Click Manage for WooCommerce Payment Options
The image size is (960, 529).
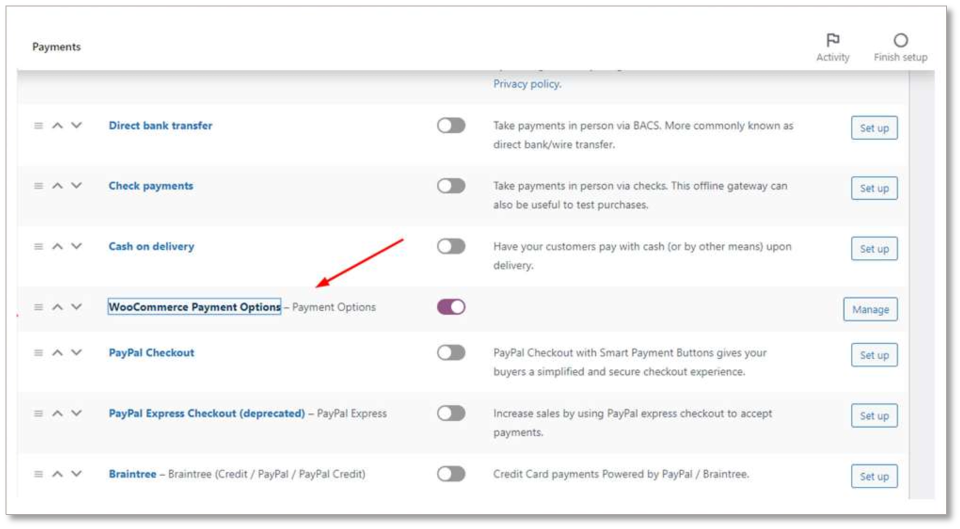871,309
